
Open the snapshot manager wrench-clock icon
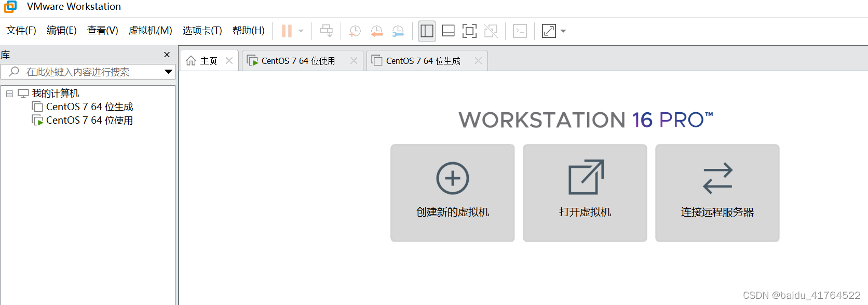coord(398,31)
